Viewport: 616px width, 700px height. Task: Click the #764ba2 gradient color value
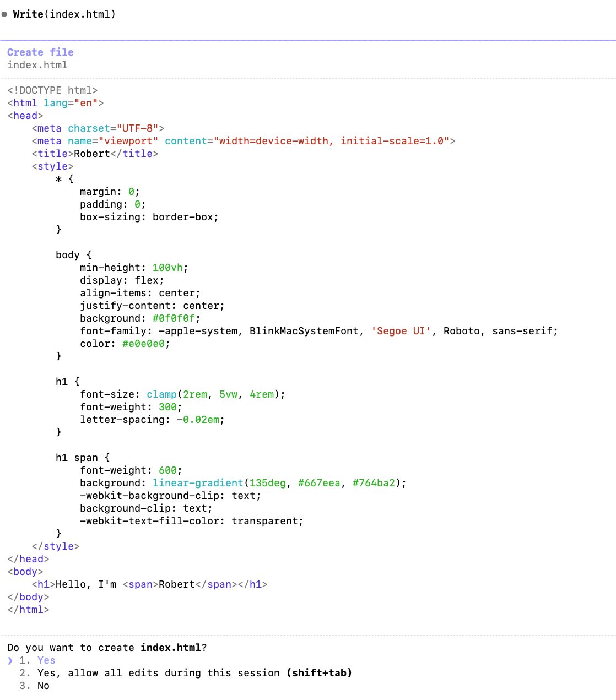374,483
